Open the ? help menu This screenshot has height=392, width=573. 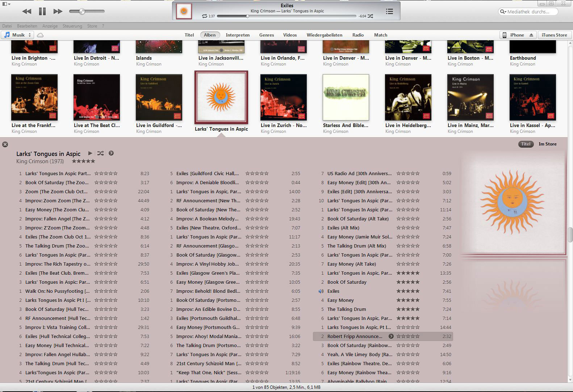point(103,26)
